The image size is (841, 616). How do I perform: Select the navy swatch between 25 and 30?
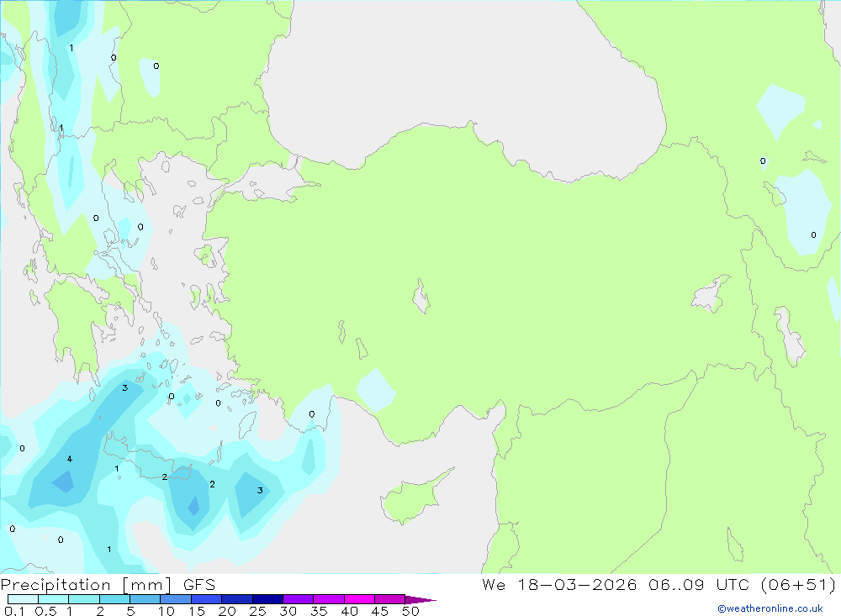click(x=267, y=599)
